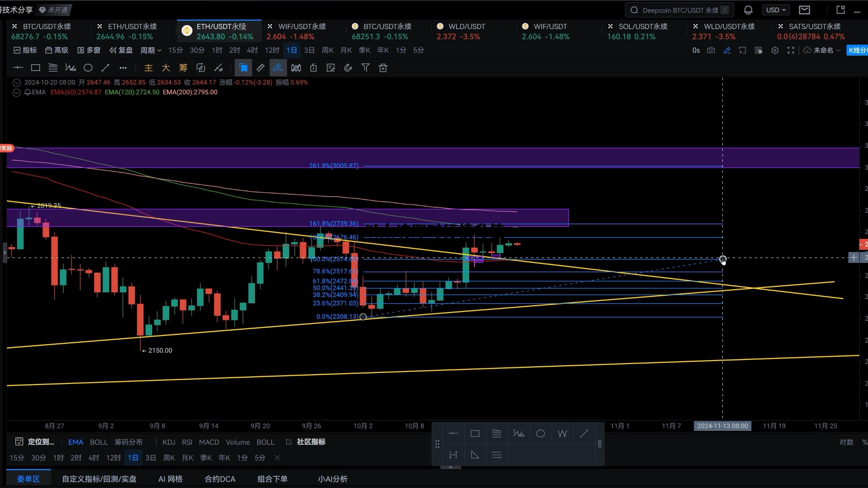Select the ellipse drawing tool in top toolbar
This screenshot has height=488, width=868.
88,68
